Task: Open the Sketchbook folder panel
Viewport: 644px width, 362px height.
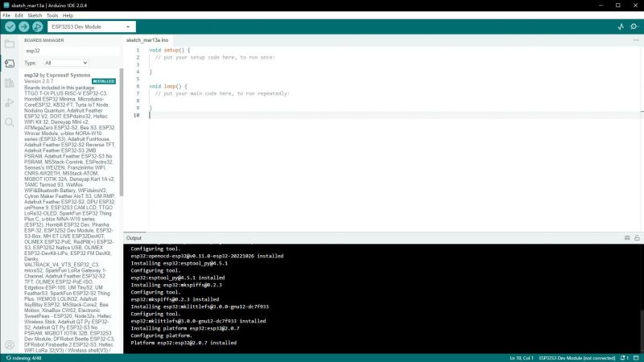Action: pos(10,43)
